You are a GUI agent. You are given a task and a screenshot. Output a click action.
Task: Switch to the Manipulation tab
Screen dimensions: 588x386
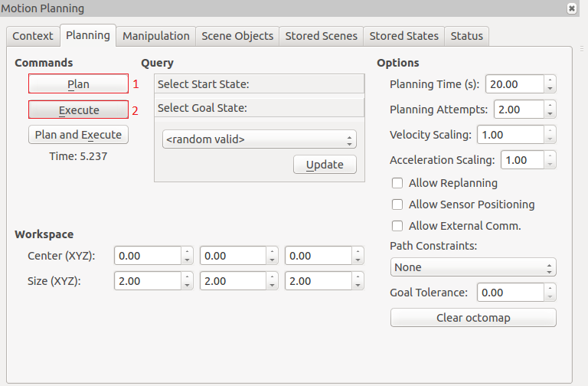click(x=155, y=36)
